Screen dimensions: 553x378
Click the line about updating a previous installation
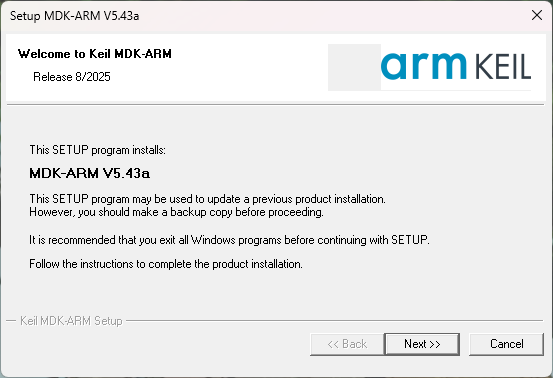[207, 199]
